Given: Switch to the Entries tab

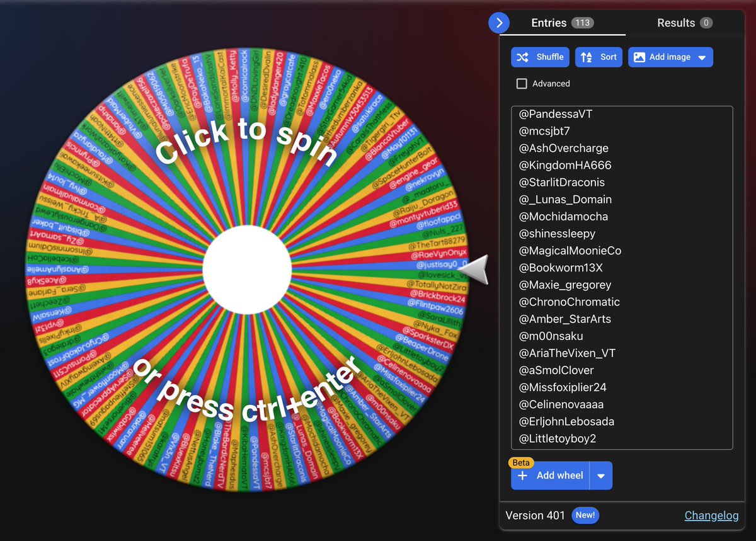Looking at the screenshot, I should pyautogui.click(x=563, y=23).
